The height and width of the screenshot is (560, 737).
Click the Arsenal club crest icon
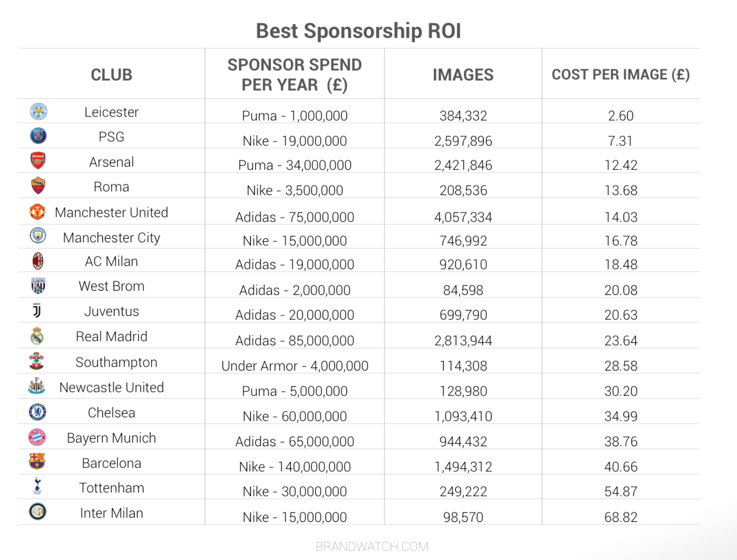coord(38,161)
